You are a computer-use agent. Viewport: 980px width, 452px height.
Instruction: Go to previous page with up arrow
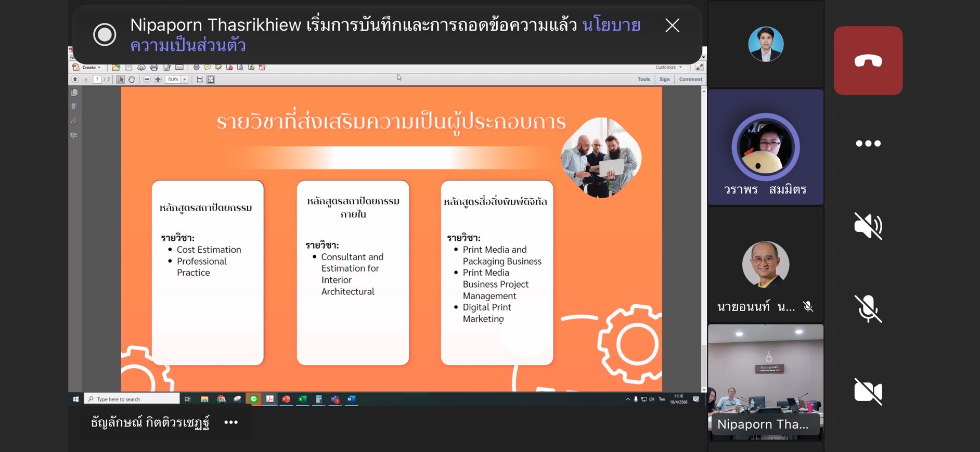(75, 80)
